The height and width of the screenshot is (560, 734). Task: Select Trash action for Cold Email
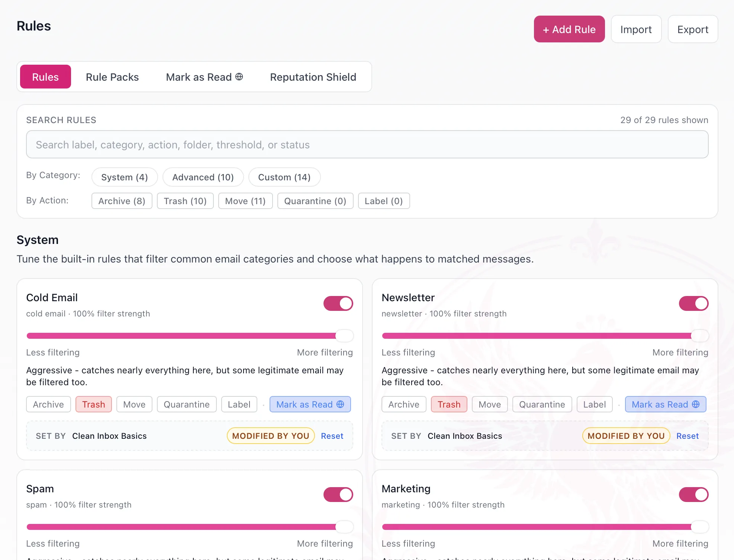tap(94, 404)
